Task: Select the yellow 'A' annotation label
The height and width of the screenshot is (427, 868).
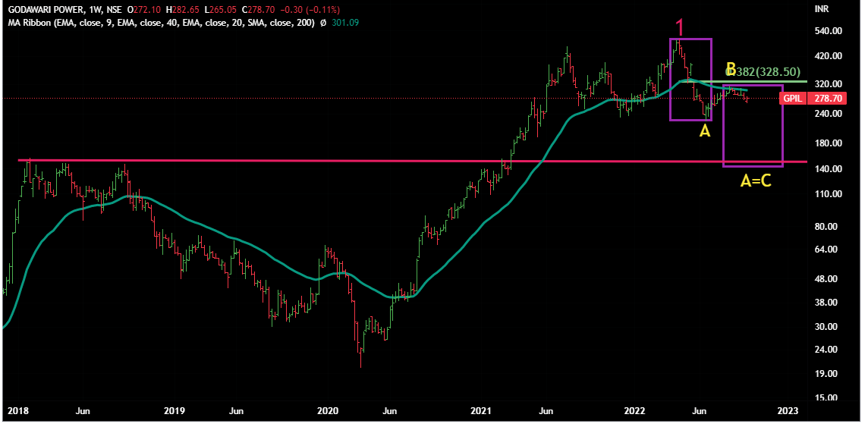Action: coord(704,132)
